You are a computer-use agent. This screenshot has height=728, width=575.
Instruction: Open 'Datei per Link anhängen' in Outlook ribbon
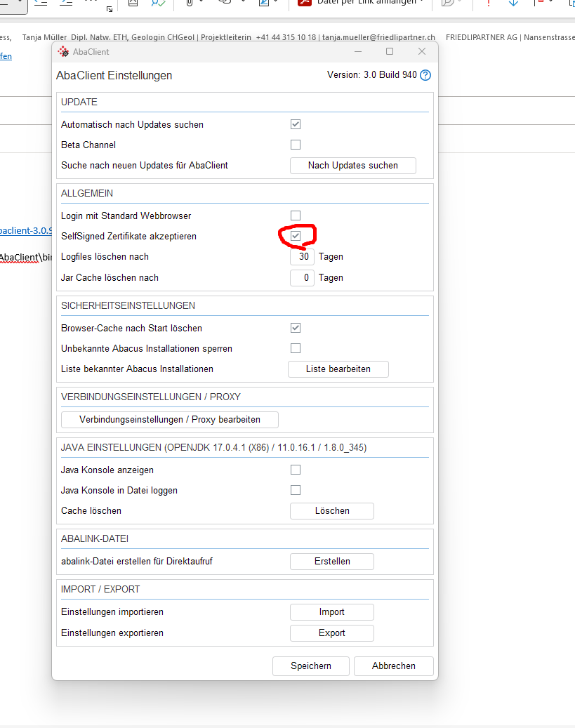click(x=362, y=2)
